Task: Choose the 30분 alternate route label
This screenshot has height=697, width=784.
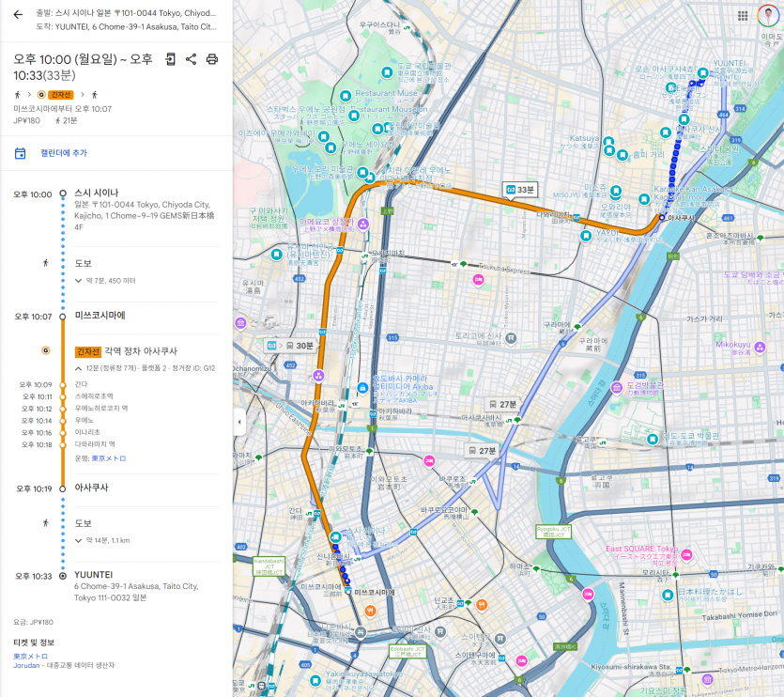Action: 290,346
